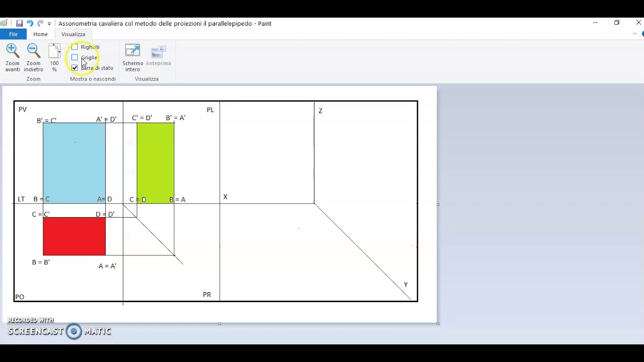This screenshot has width=644, height=362.
Task: Click the Anteprima thumbnail icon
Action: click(x=158, y=51)
